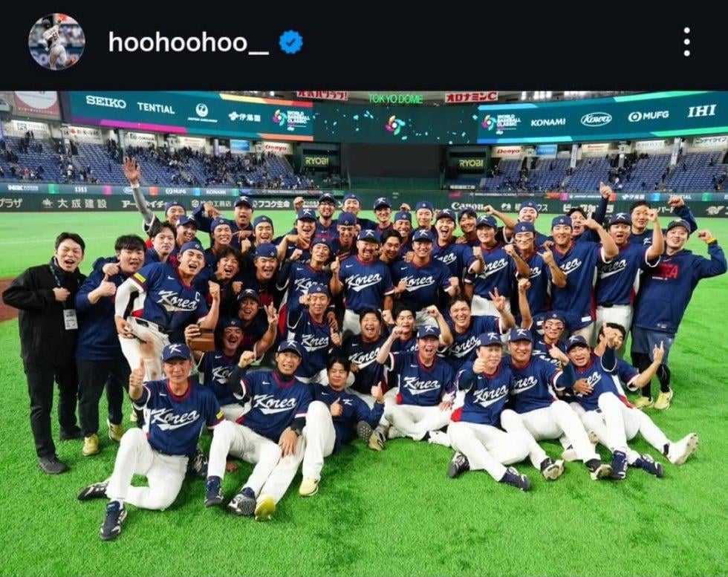Click the Canon ad on the outfield wall
This screenshot has width=728, height=577.
[467, 206]
